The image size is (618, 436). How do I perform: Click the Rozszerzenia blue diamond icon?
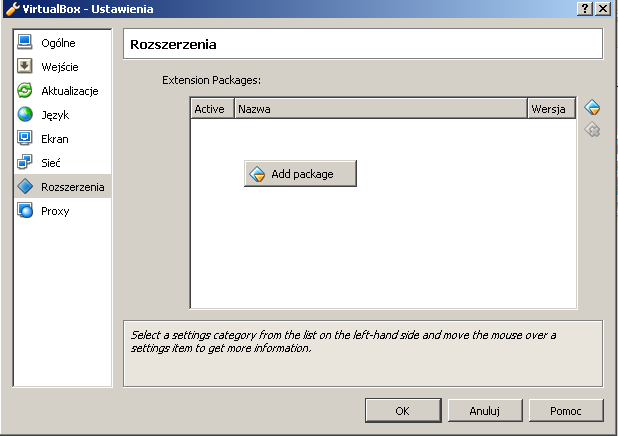coord(25,186)
